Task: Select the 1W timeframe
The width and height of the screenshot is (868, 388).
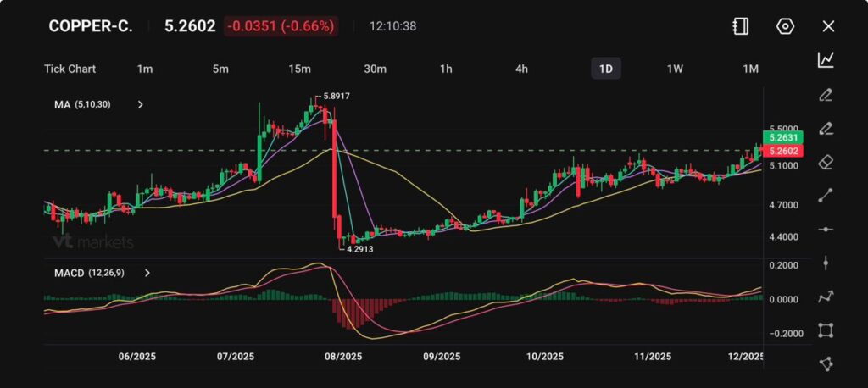Action: click(675, 69)
